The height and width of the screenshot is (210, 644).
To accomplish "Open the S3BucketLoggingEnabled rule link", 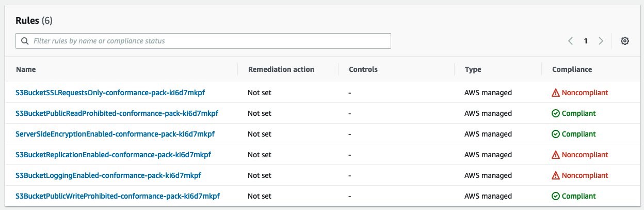I will tap(108, 175).
